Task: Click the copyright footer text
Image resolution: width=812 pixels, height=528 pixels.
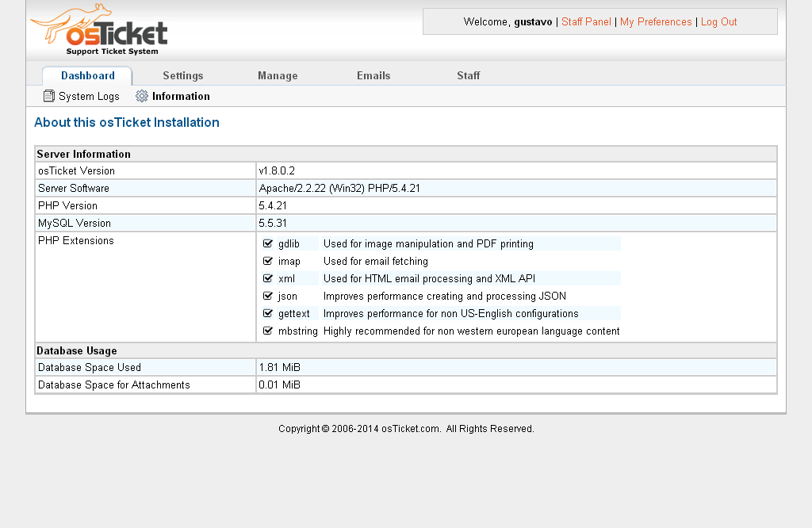Action: (406, 429)
